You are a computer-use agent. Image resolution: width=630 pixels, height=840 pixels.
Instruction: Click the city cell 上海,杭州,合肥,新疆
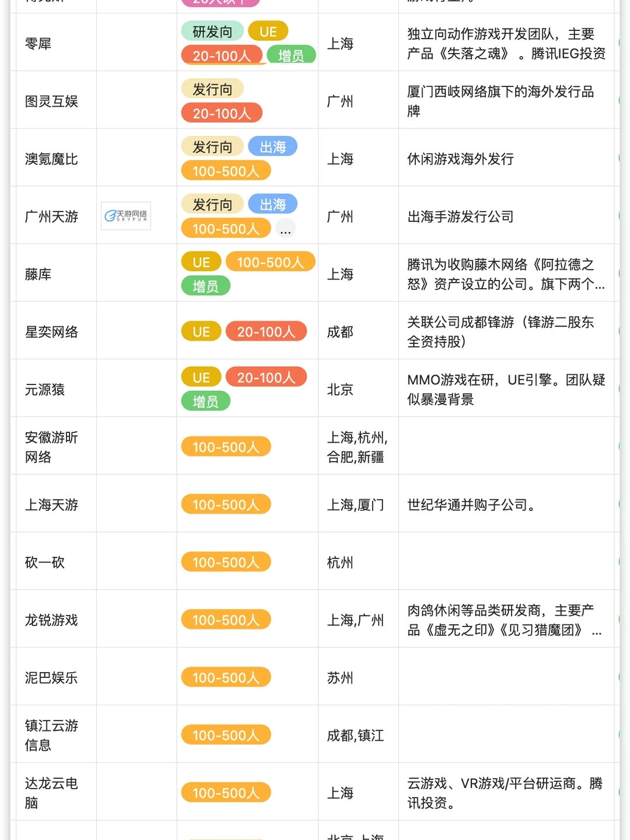tap(357, 447)
